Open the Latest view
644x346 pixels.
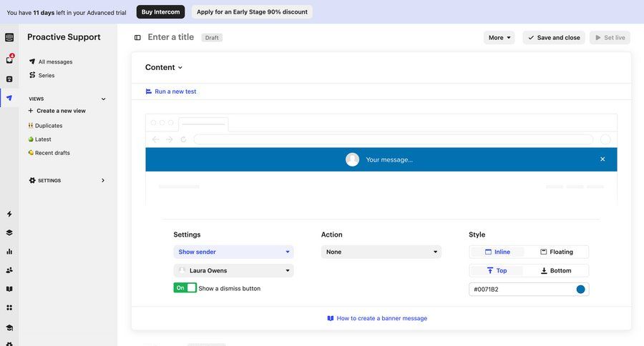pyautogui.click(x=39, y=139)
